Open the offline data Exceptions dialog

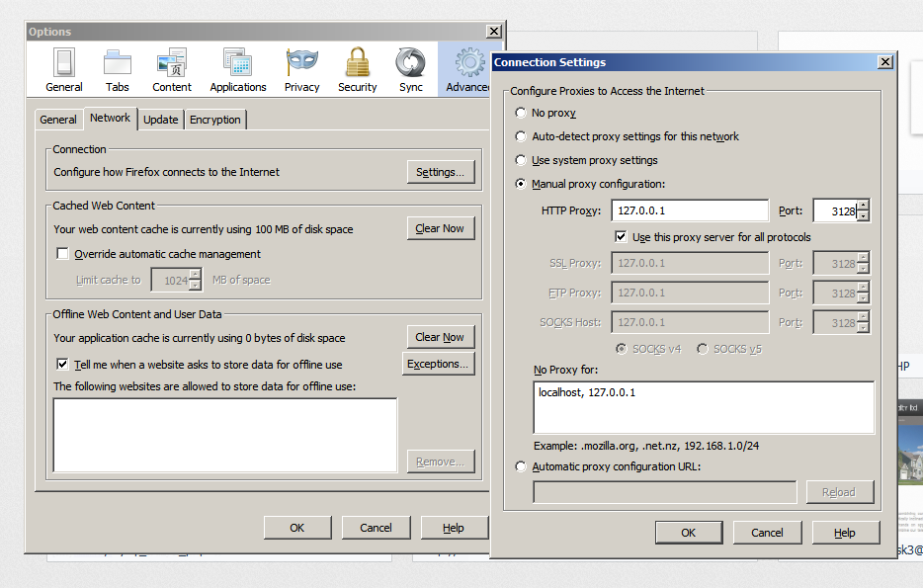point(440,363)
